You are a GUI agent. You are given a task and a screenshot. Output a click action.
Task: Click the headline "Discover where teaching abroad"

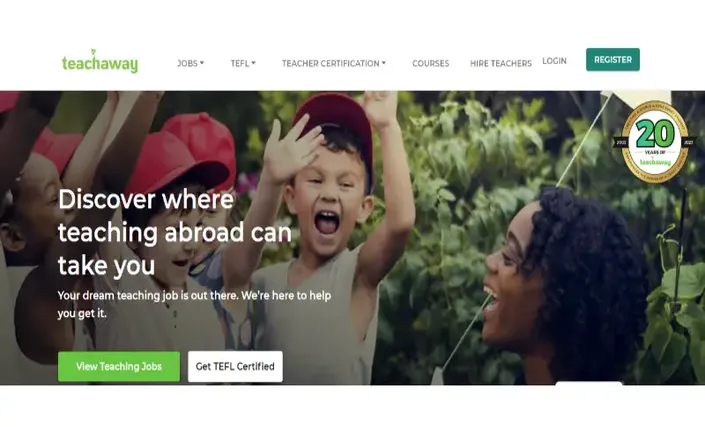point(175,215)
